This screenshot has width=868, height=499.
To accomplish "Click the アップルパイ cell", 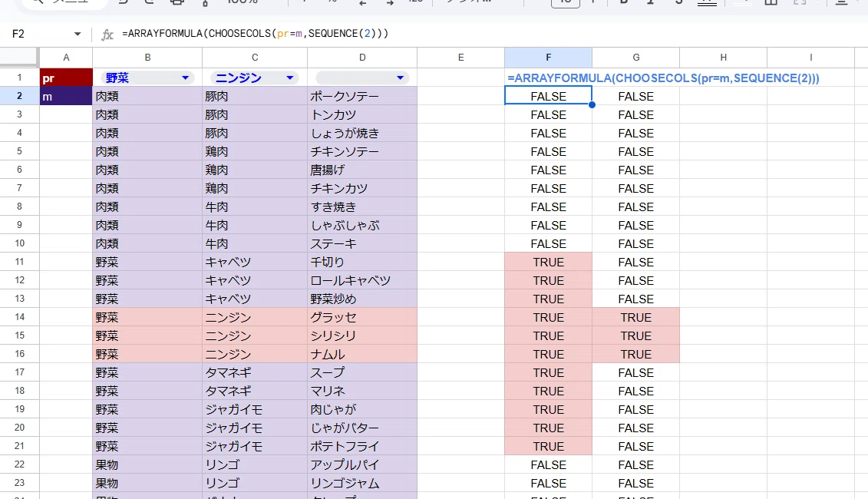I will 362,464.
